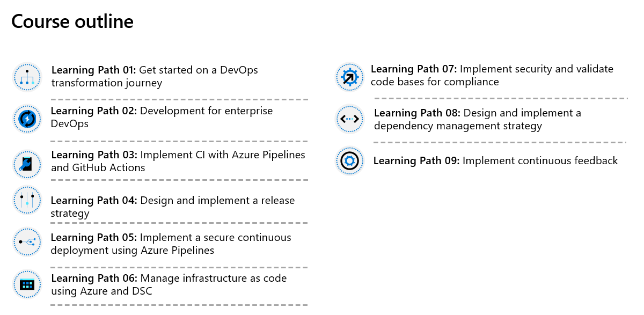Open Learning Path 01 DevOps transformation journey text
Image resolution: width=644 pixels, height=315 pixels.
coord(155,77)
